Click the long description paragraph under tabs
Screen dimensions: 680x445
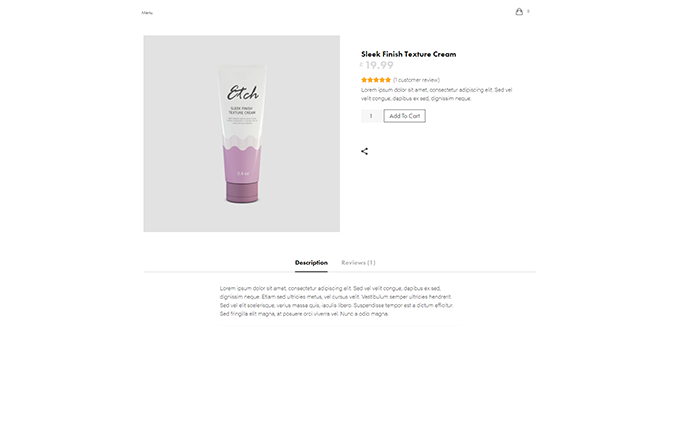pyautogui.click(x=337, y=301)
